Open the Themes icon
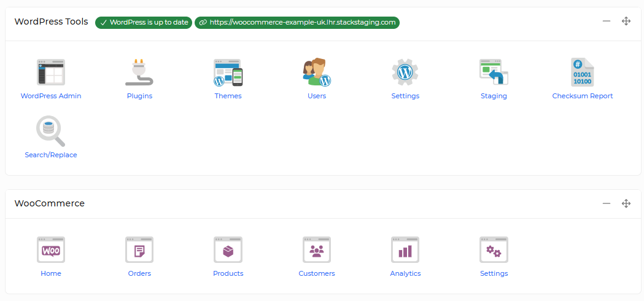The image size is (644, 301). [x=228, y=72]
